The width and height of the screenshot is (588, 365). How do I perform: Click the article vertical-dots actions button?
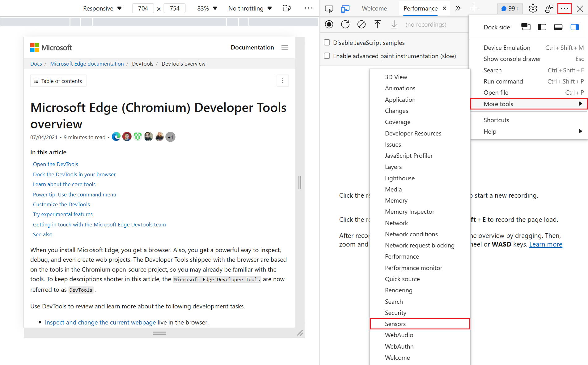pos(282,81)
